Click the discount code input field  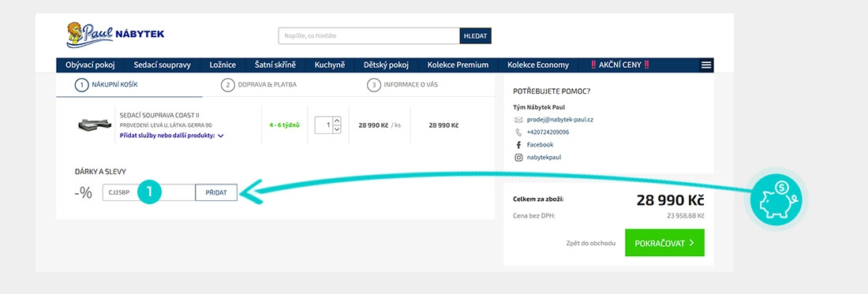coord(149,192)
